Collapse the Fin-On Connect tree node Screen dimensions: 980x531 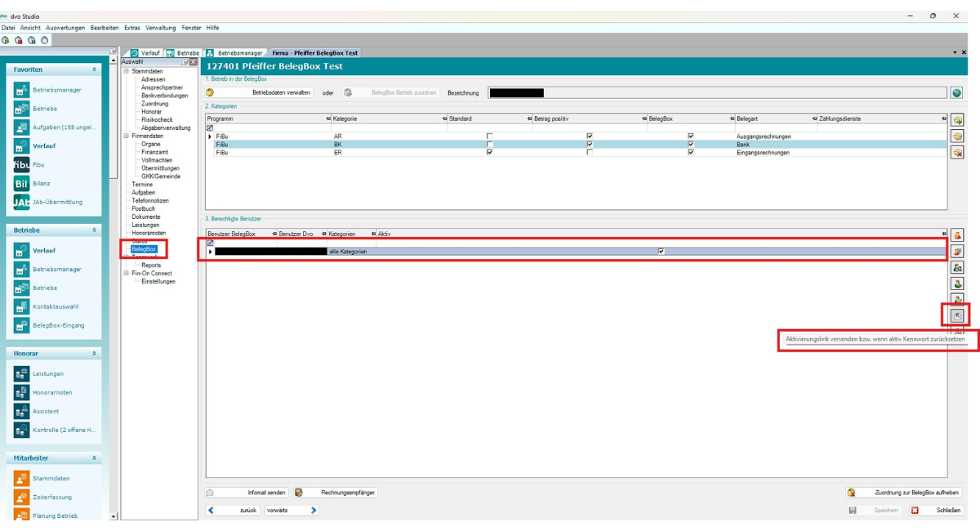127,274
